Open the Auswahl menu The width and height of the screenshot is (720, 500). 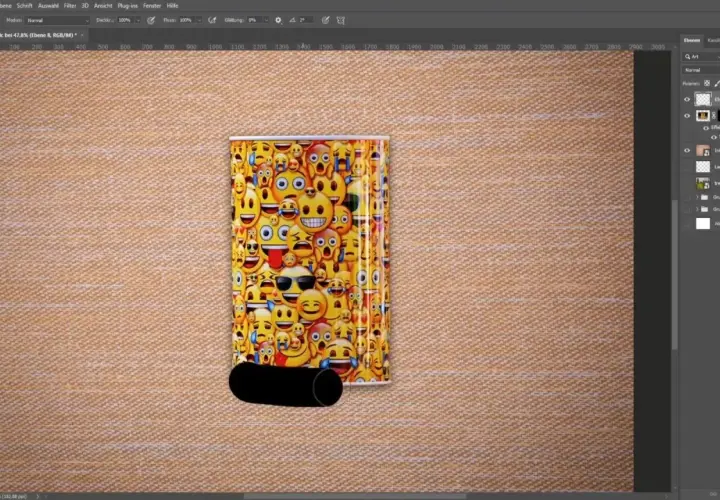point(48,6)
